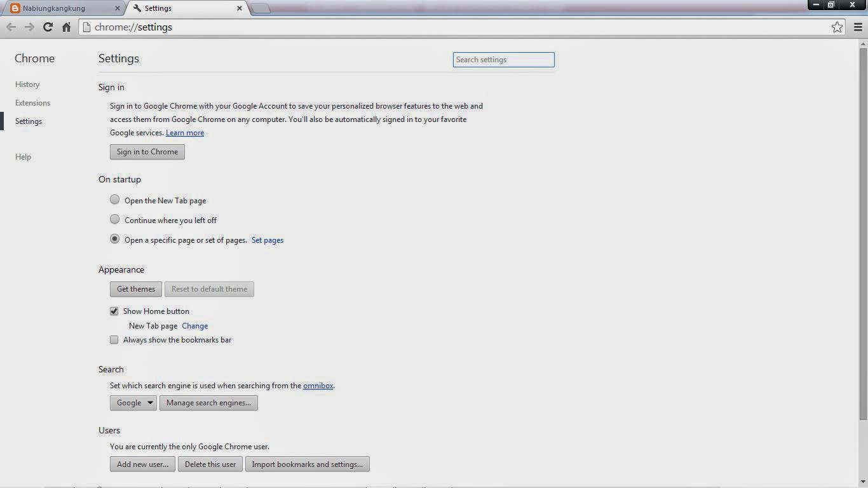868x488 pixels.
Task: Open Help from the sidebar
Action: point(23,157)
